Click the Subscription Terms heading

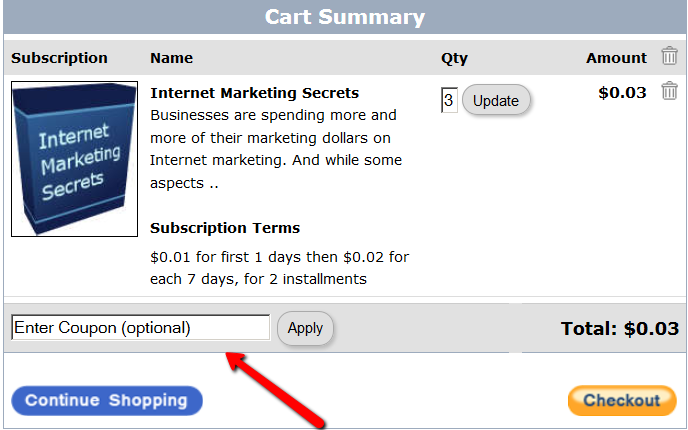[225, 228]
